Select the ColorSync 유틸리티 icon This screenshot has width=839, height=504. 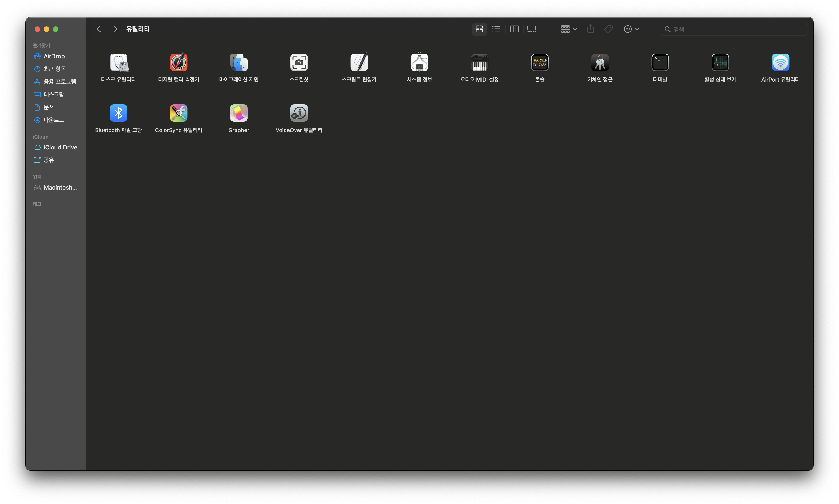coord(179,113)
